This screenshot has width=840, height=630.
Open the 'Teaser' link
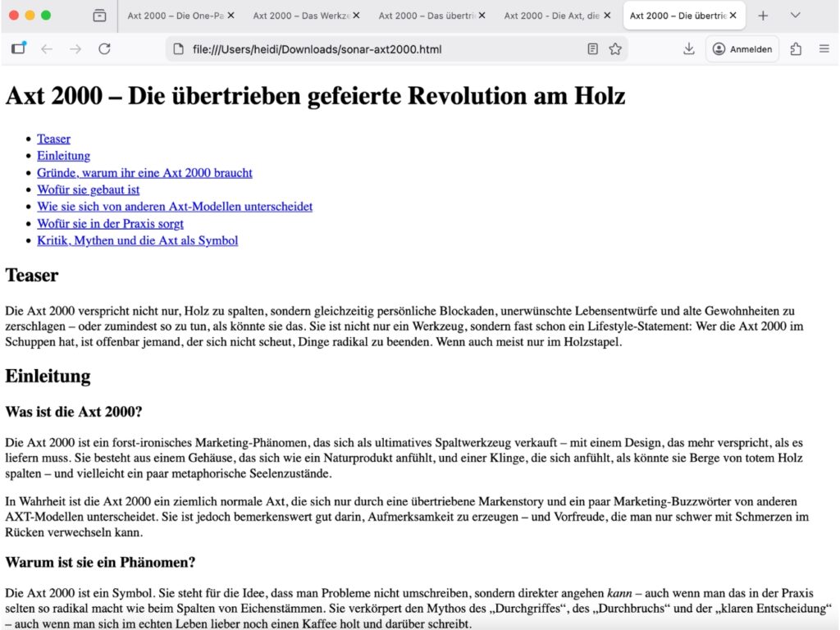coord(53,139)
